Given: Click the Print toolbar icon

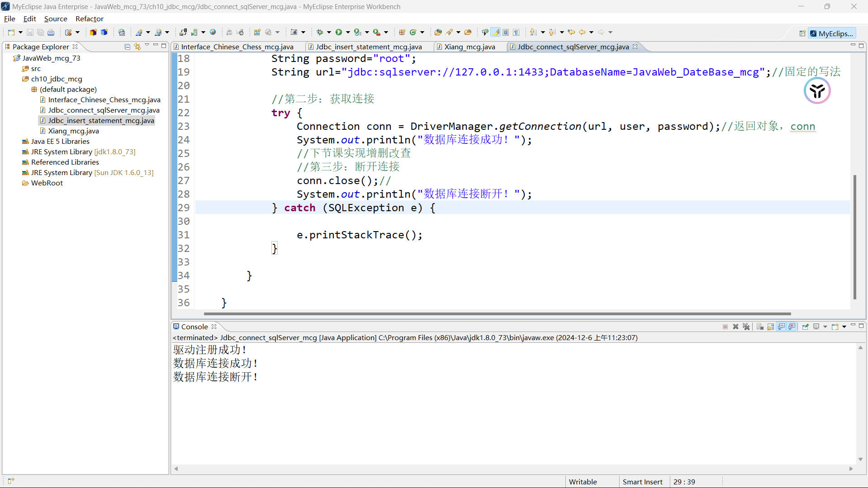Looking at the screenshot, I should (x=51, y=32).
